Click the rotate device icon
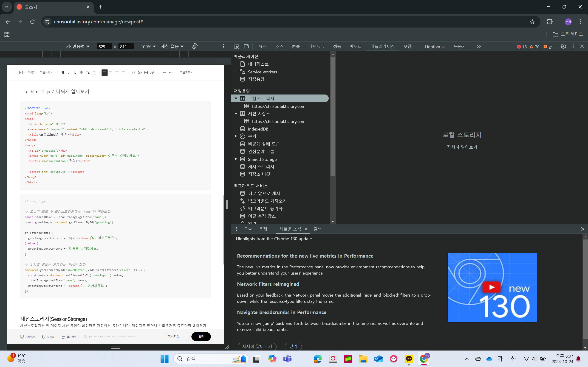The height and width of the screenshot is (367, 588). [x=195, y=46]
